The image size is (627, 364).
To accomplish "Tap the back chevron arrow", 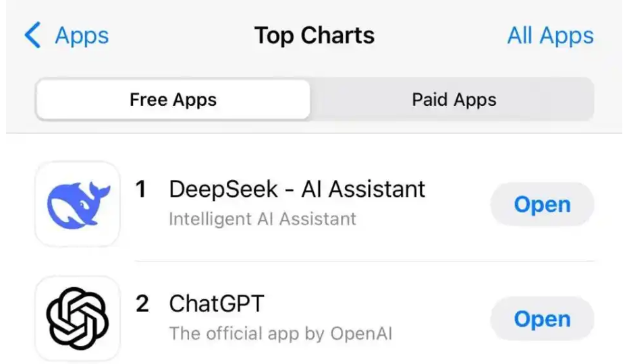I will tap(32, 35).
